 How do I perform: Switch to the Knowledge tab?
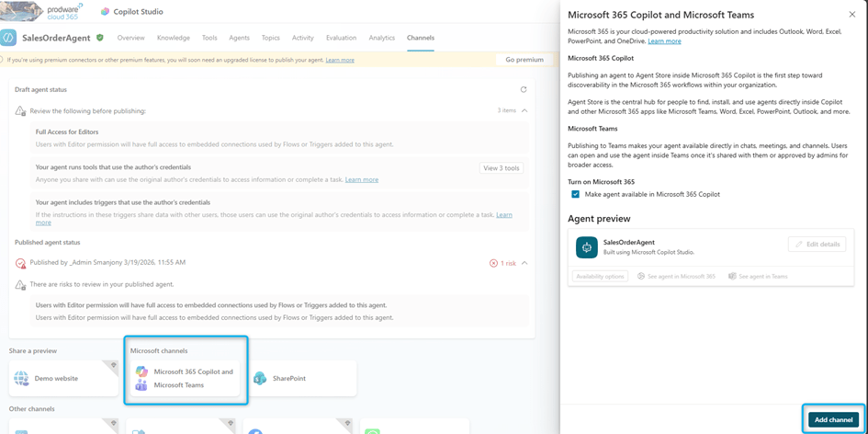pyautogui.click(x=174, y=38)
